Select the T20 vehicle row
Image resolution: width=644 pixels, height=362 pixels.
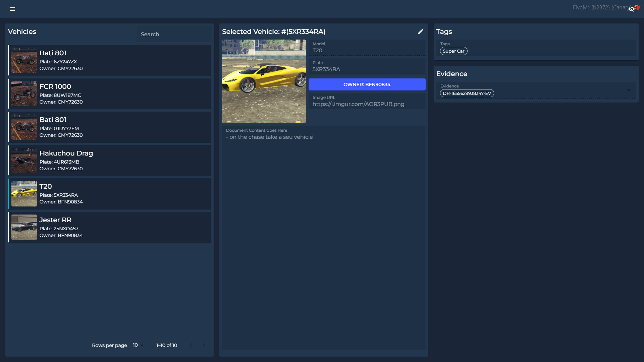point(110,194)
